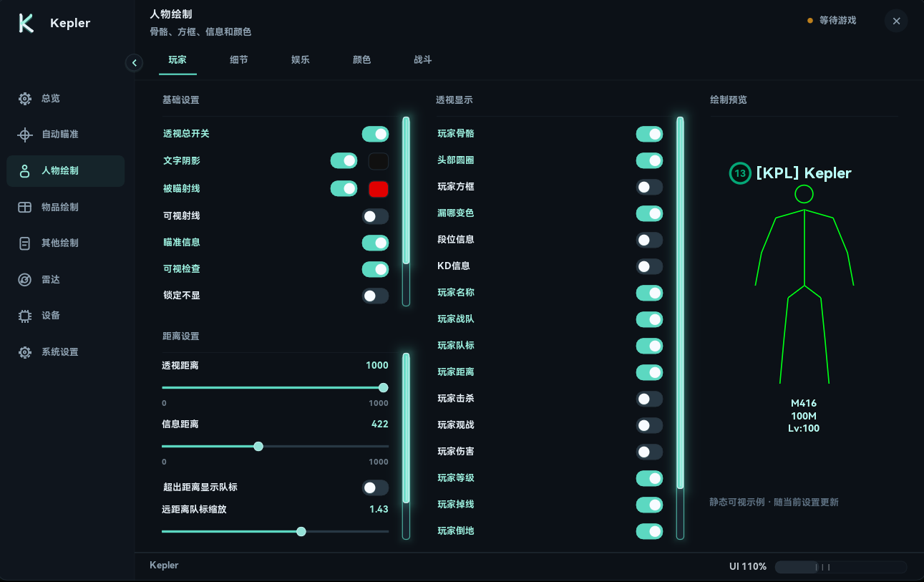This screenshot has width=924, height=582.
Task: Enable the 段位信息 switch
Action: tap(649, 240)
